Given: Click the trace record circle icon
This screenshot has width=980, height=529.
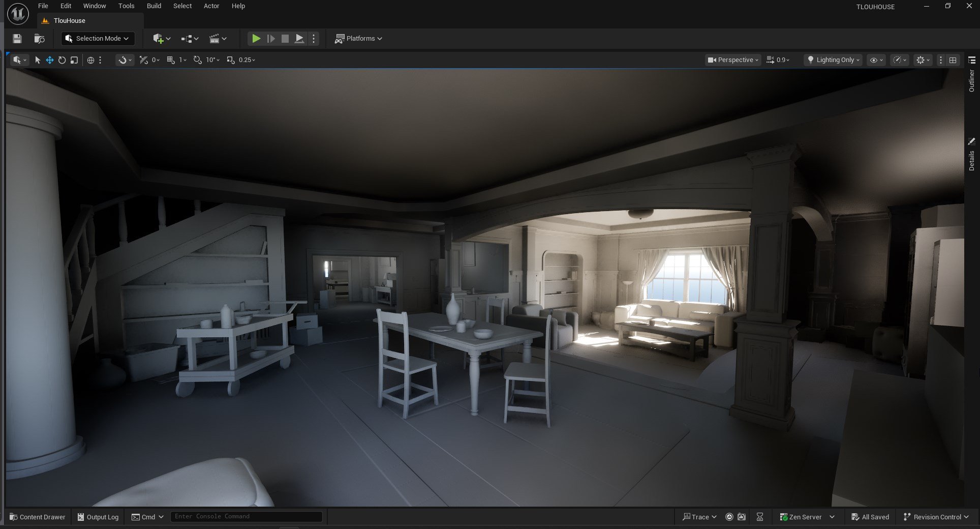Looking at the screenshot, I should [729, 517].
